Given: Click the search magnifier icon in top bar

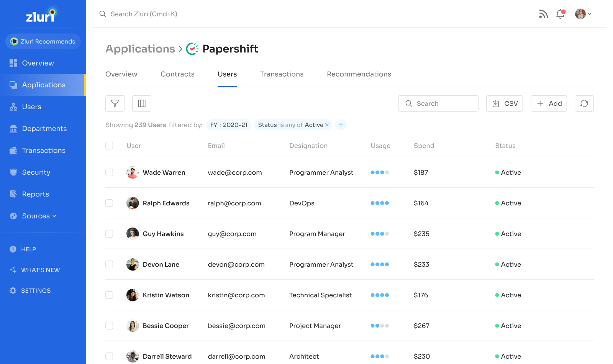Looking at the screenshot, I should (103, 14).
